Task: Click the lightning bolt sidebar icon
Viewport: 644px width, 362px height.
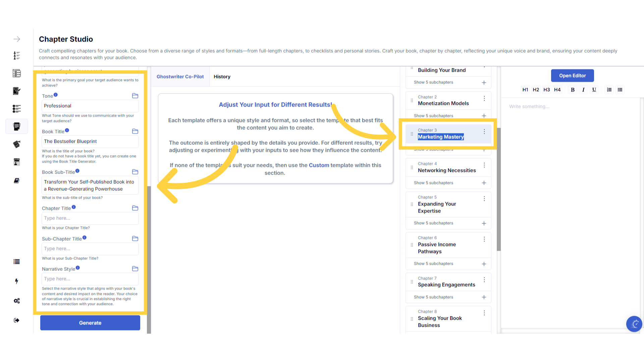Action: (x=16, y=281)
